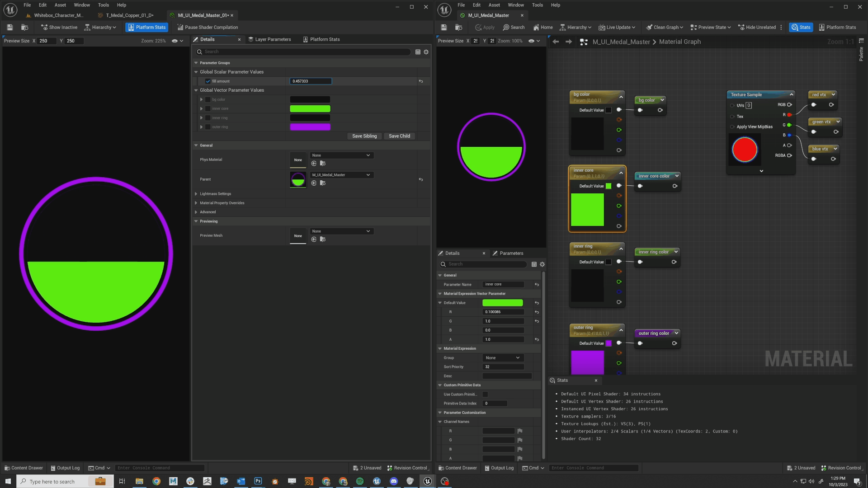Viewport: 868px width, 488px height.
Task: Open Live Update dropdown
Action: click(617, 27)
